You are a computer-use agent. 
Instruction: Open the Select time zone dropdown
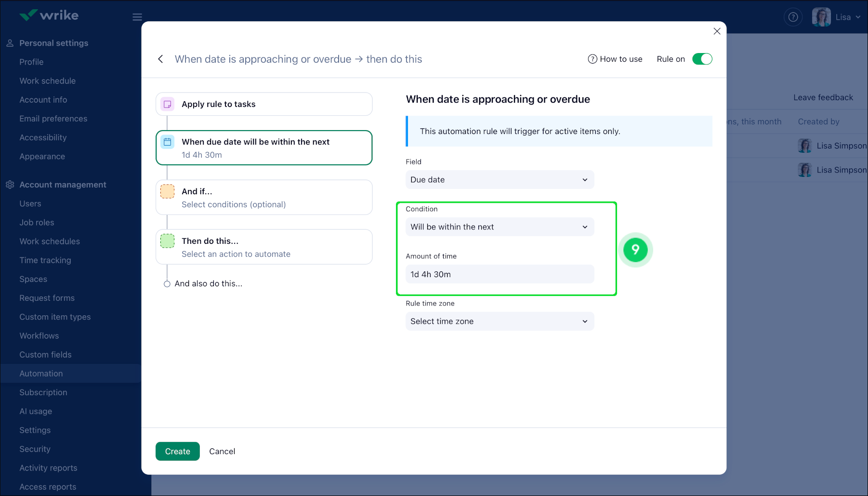pyautogui.click(x=500, y=322)
